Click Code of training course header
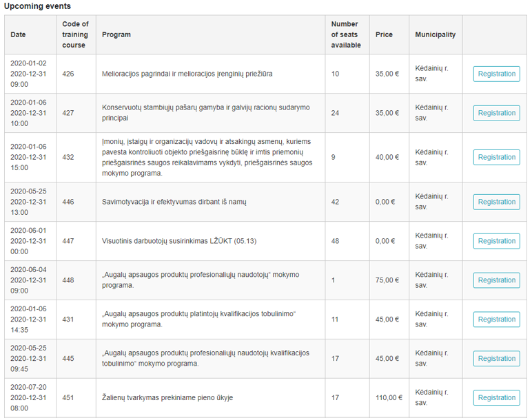Screen dimensions: 532x418 pyautogui.click(x=75, y=34)
